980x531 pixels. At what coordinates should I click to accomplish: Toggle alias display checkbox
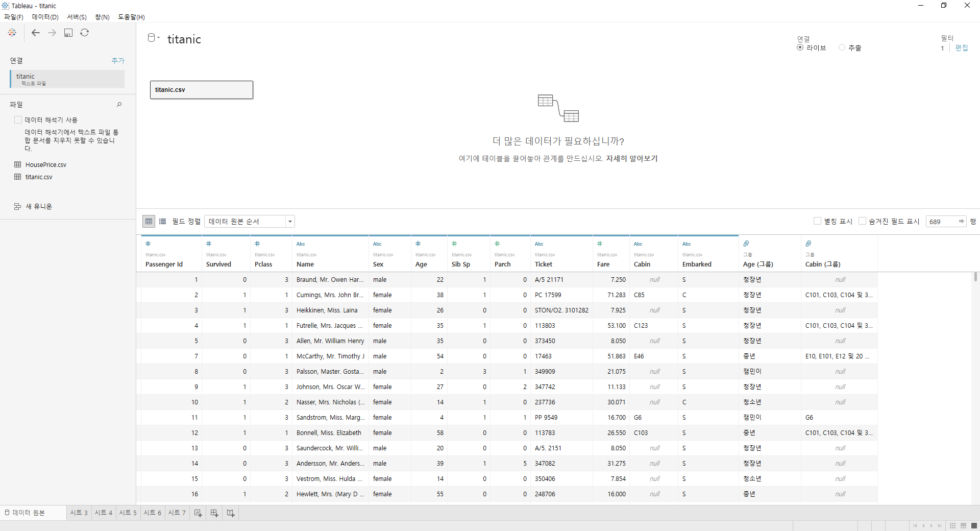pos(817,221)
